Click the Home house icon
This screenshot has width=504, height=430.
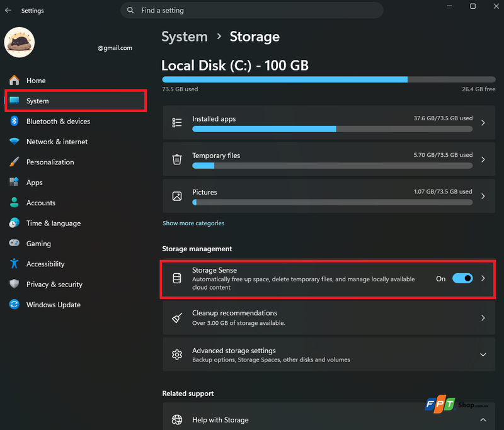pos(14,81)
